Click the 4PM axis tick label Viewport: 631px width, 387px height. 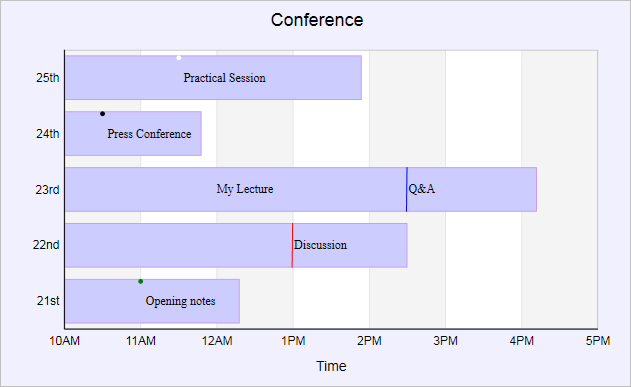[x=522, y=341]
